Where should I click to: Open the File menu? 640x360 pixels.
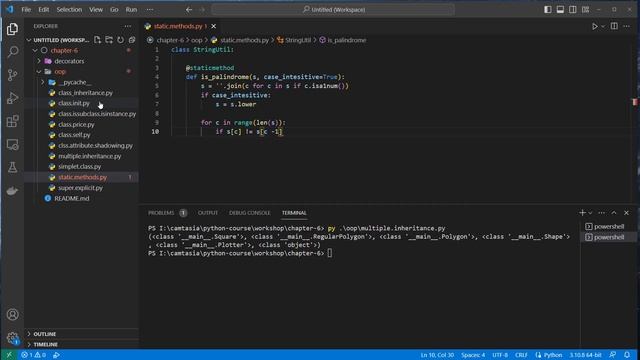tap(26, 9)
